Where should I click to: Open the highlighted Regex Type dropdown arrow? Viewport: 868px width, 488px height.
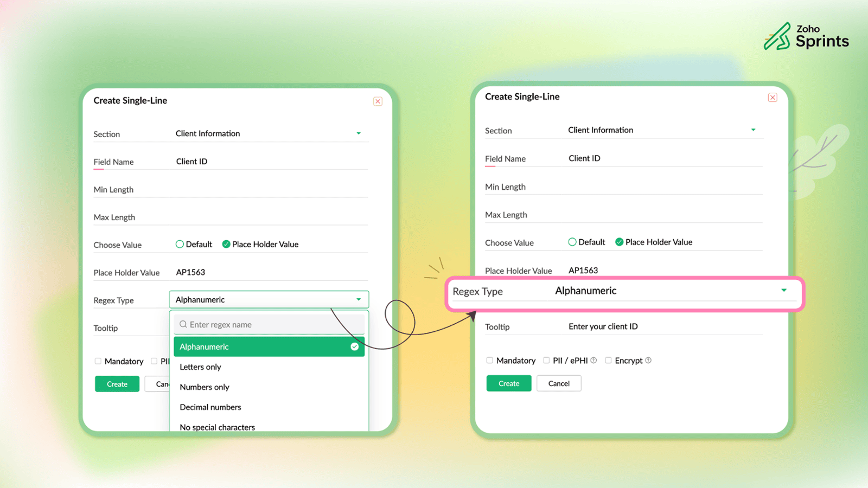(x=784, y=291)
